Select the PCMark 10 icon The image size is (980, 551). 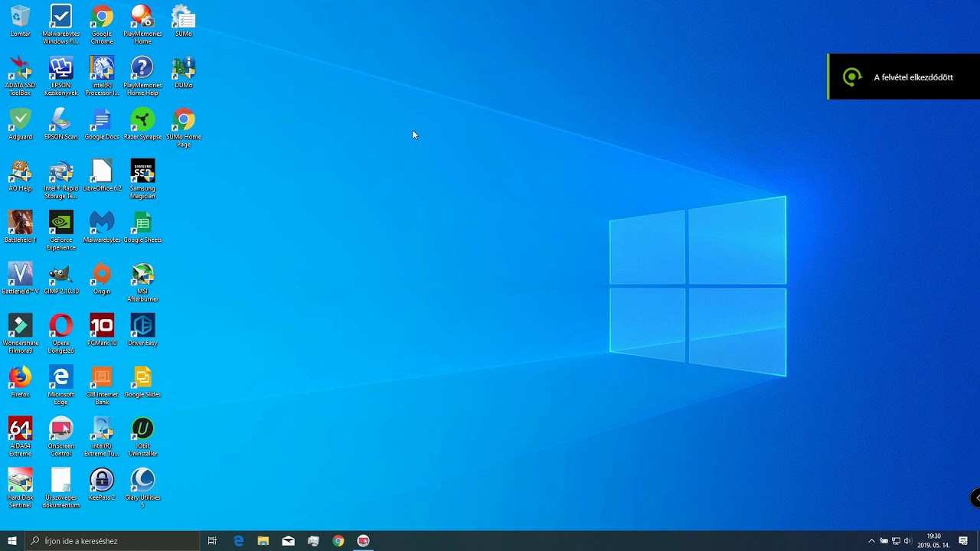102,329
